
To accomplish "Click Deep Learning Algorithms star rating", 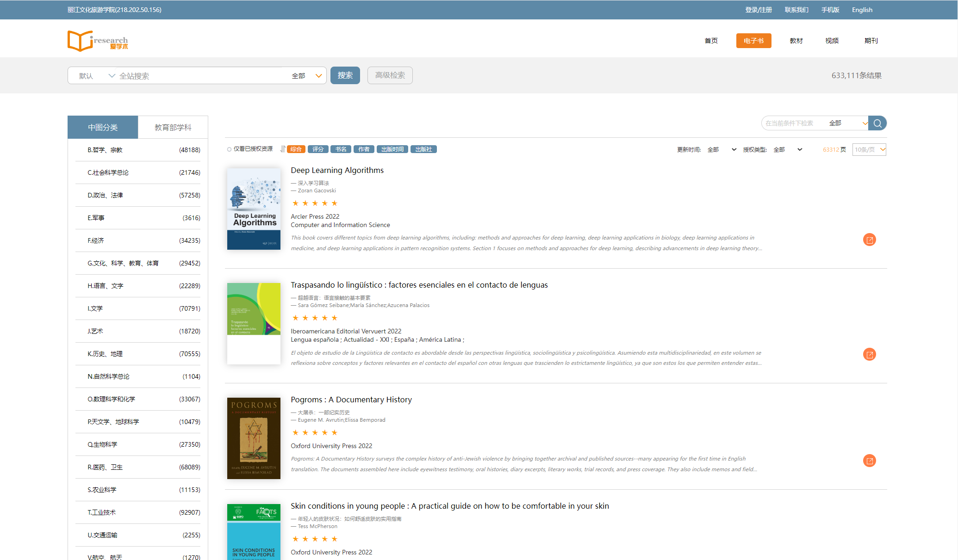I will point(315,203).
